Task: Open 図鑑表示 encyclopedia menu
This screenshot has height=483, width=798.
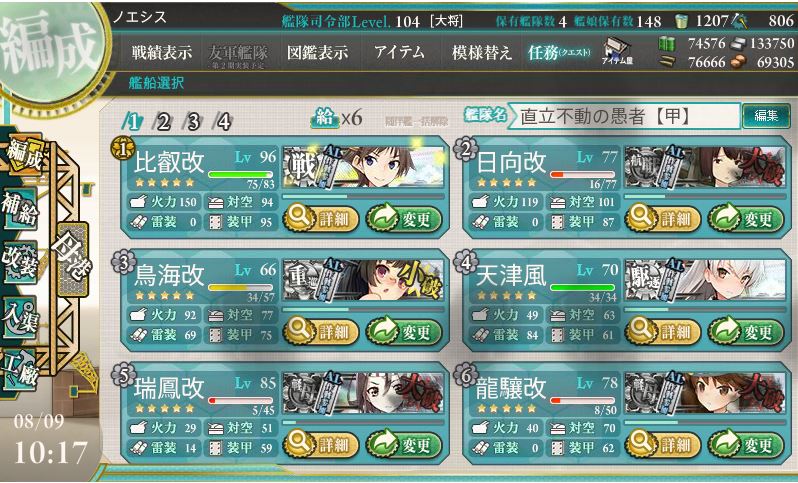Action: point(318,52)
